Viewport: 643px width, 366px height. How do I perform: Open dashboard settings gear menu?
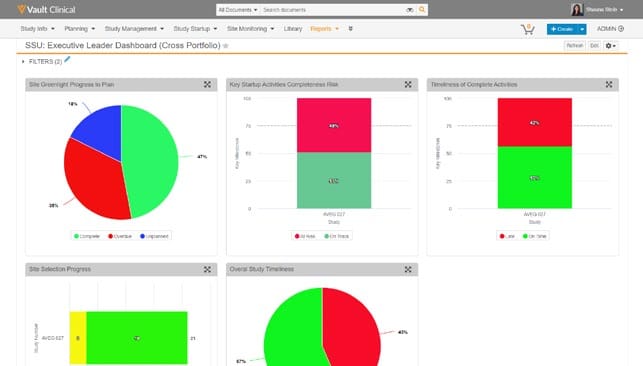(x=611, y=46)
